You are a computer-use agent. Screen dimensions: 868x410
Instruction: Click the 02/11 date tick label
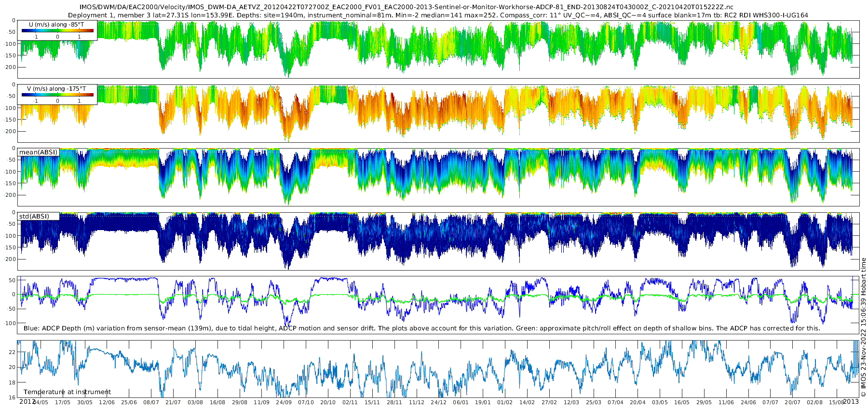pyautogui.click(x=350, y=402)
